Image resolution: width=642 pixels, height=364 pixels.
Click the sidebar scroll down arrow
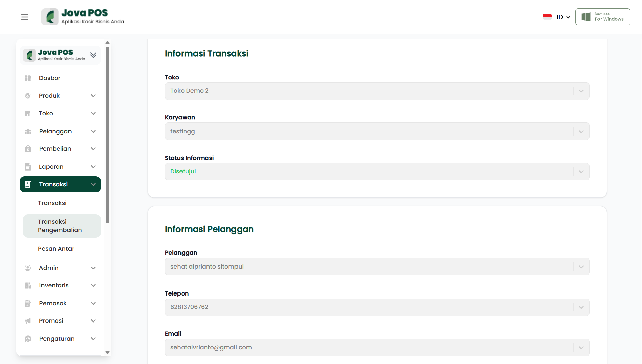[107, 353]
